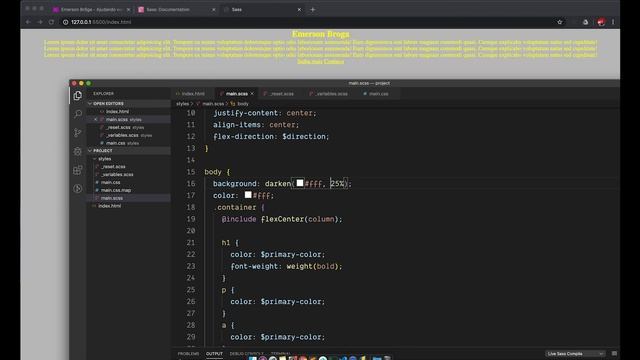Select _variables.scss in the project tree
This screenshot has width=640, height=360.
tap(118, 174)
